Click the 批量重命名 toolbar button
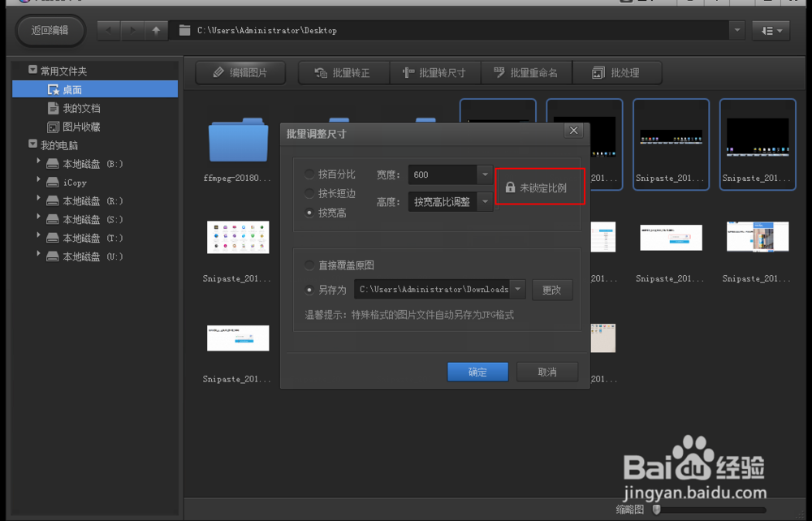The image size is (812, 521). click(x=527, y=73)
